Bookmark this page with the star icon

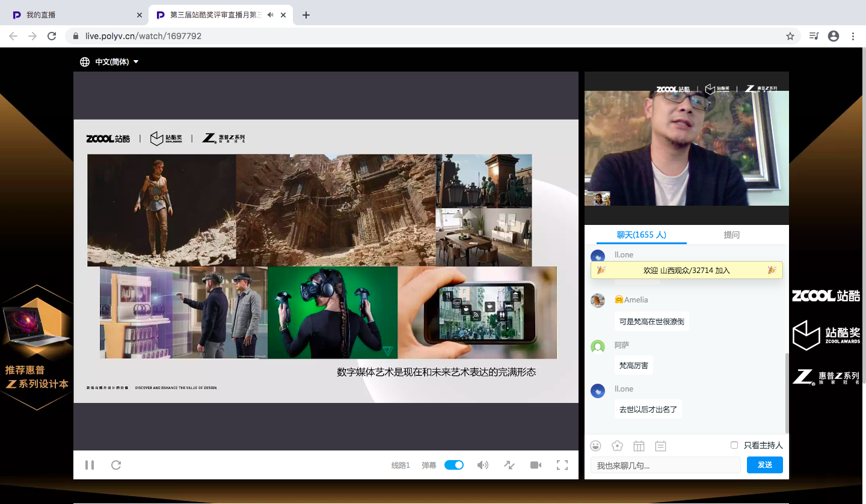pos(790,36)
